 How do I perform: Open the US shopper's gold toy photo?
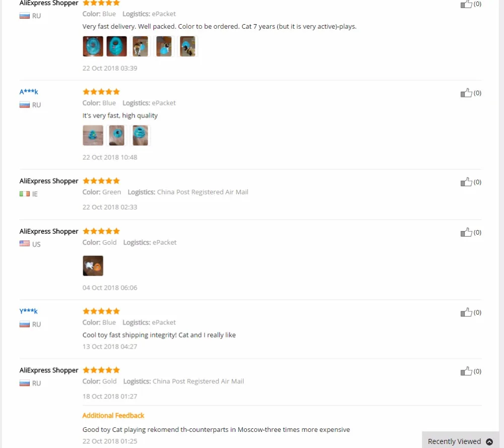click(93, 266)
